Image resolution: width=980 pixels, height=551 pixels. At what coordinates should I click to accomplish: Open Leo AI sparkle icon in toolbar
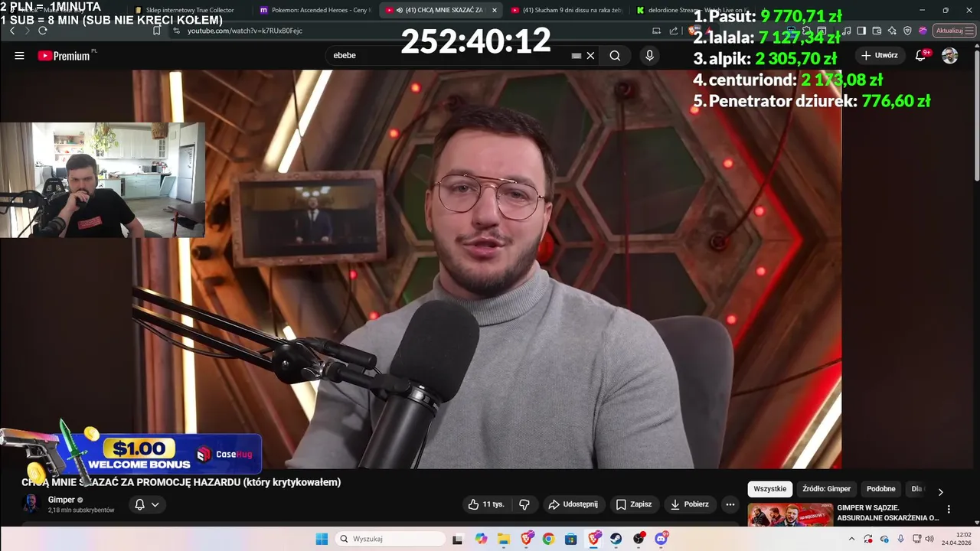coord(892,31)
